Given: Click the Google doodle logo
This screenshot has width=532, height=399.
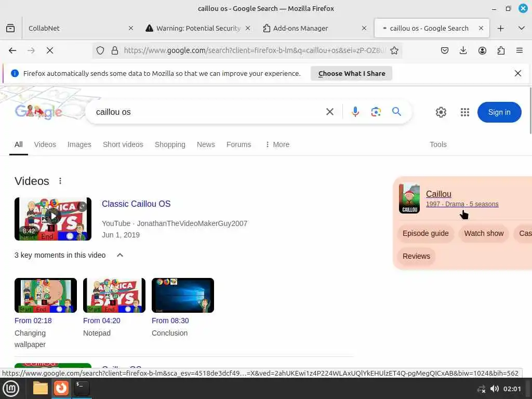Looking at the screenshot, I should click(x=38, y=112).
